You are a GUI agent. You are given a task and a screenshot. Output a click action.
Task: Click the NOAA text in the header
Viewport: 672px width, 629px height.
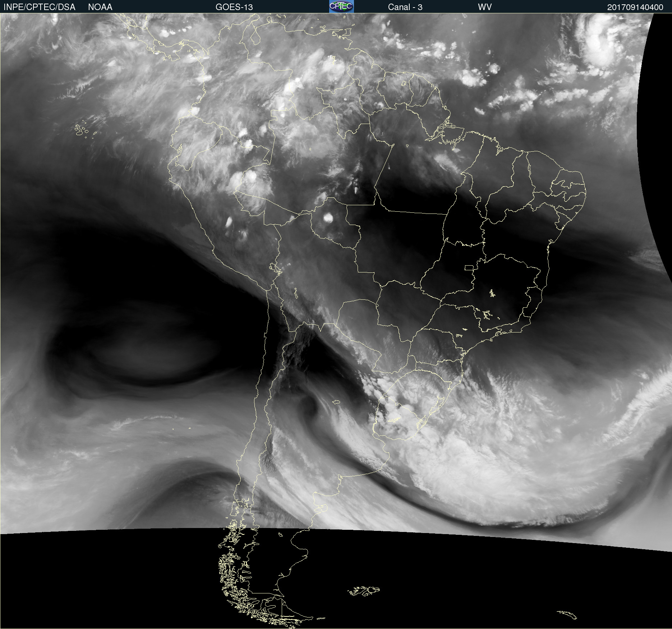click(x=100, y=7)
